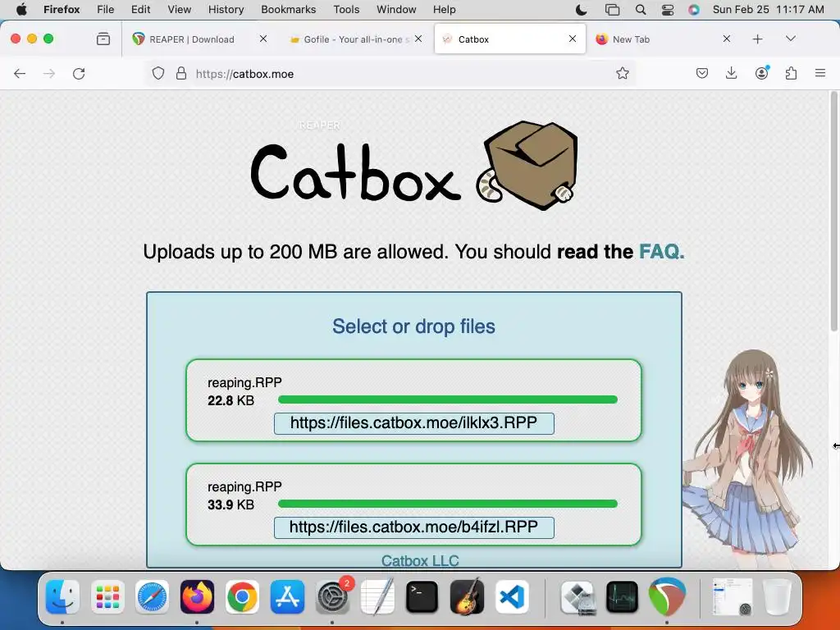The height and width of the screenshot is (630, 840).
Task: Open the View menu
Action: coord(179,10)
